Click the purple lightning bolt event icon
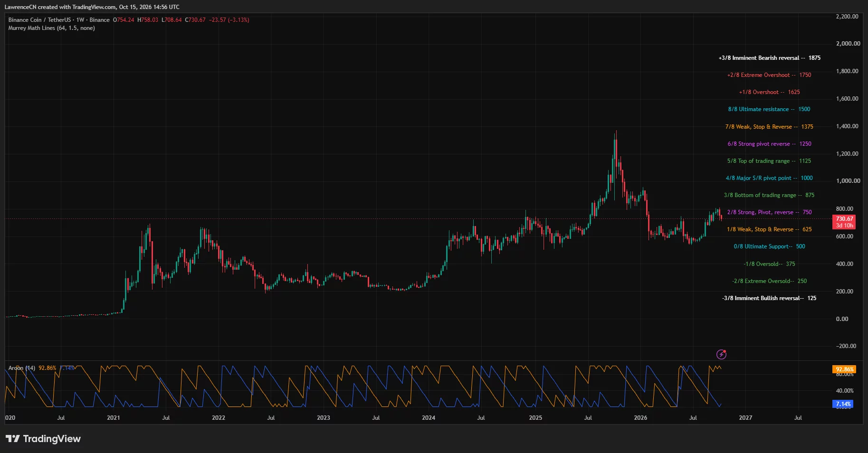This screenshot has height=453, width=868. [721, 354]
